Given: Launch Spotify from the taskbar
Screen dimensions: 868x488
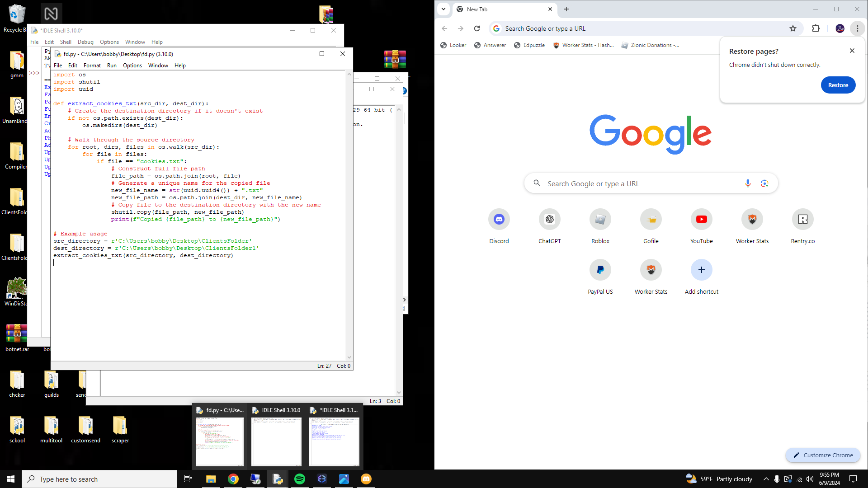Looking at the screenshot, I should pyautogui.click(x=299, y=479).
